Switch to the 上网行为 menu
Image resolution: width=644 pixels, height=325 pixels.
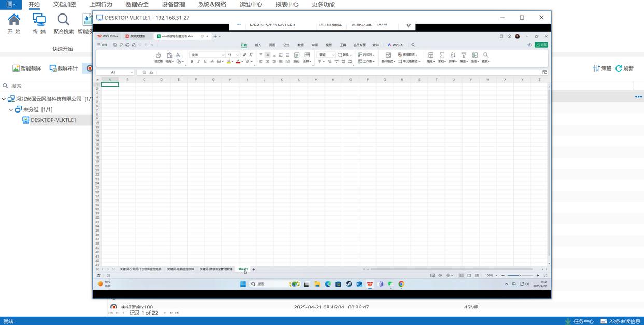pos(101,4)
